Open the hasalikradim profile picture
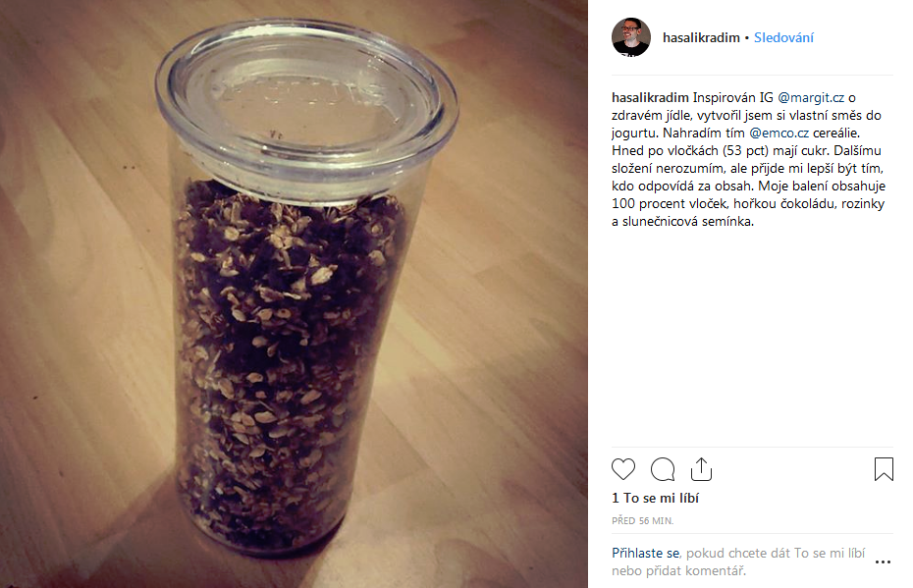Screen dimensions: 913x588 click(x=630, y=37)
